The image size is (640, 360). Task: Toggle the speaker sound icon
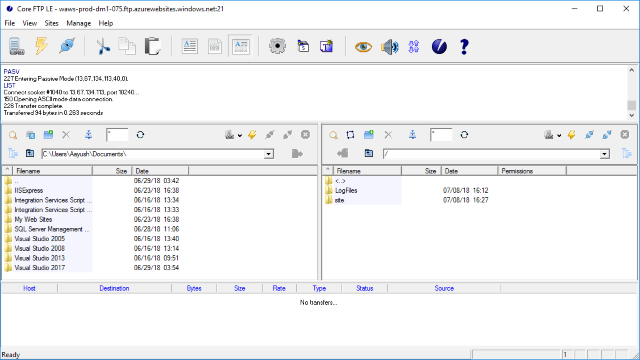coord(389,47)
